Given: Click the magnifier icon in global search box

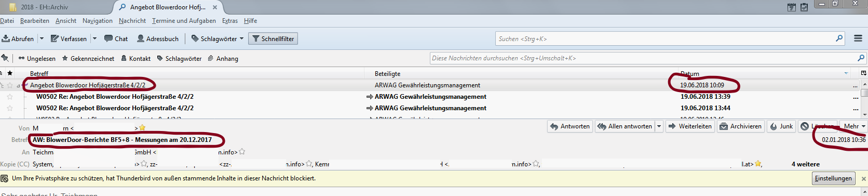Looking at the screenshot, I should coord(839,38).
